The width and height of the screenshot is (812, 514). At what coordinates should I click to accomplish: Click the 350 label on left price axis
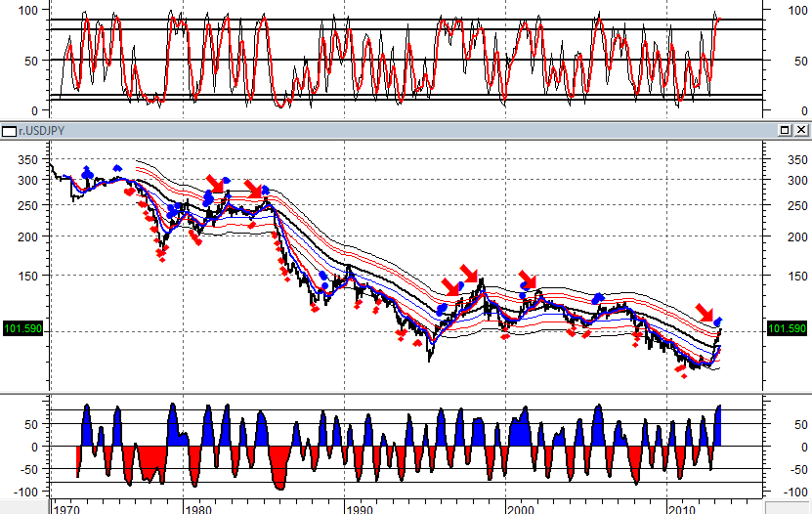[27, 160]
